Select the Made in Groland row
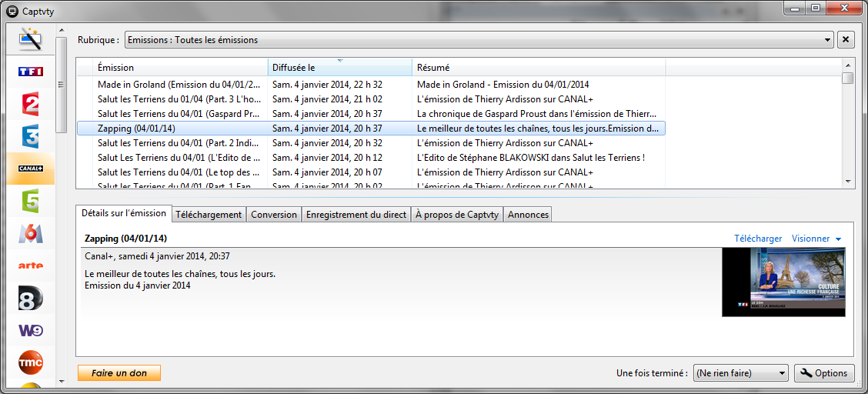 pos(371,85)
